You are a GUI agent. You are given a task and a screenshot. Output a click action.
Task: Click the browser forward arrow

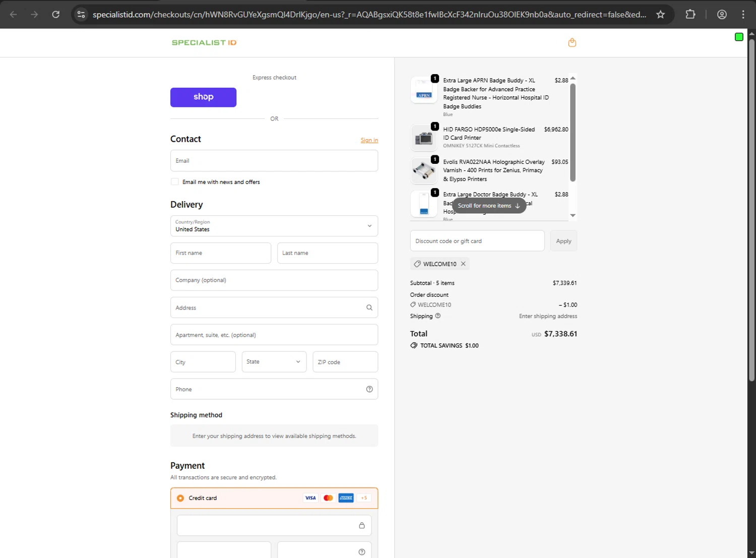click(x=34, y=15)
